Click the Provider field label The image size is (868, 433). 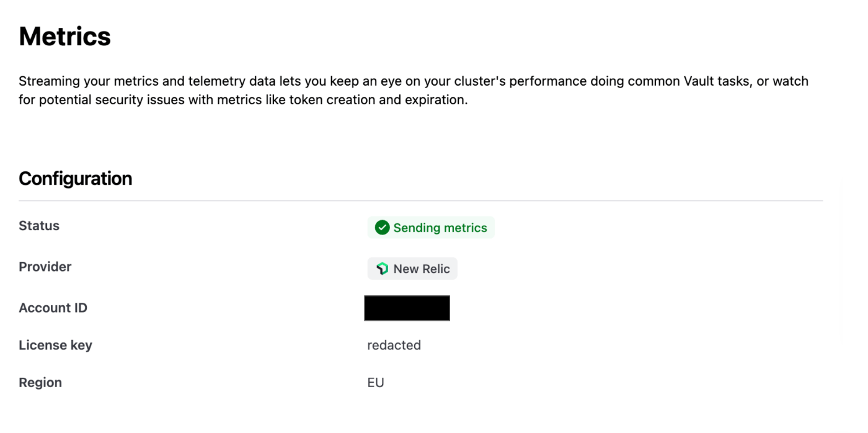point(45,267)
